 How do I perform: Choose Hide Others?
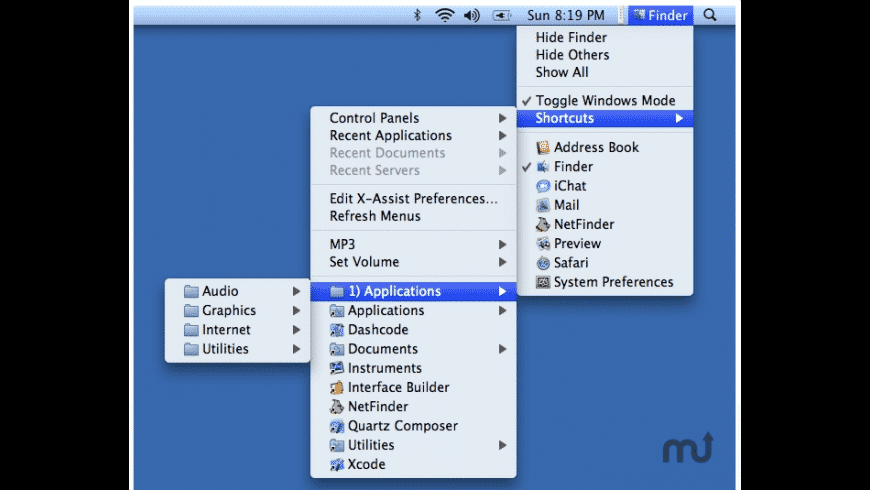[572, 54]
